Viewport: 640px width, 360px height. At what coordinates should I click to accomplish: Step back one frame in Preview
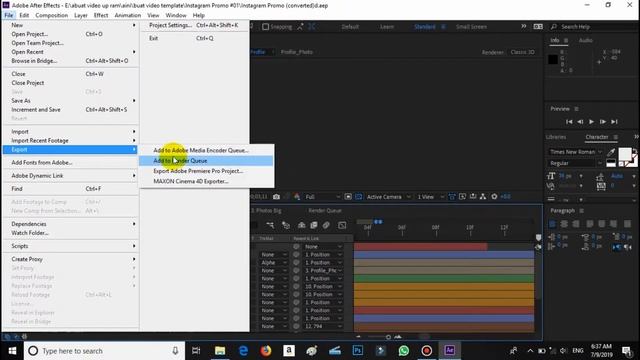click(580, 122)
